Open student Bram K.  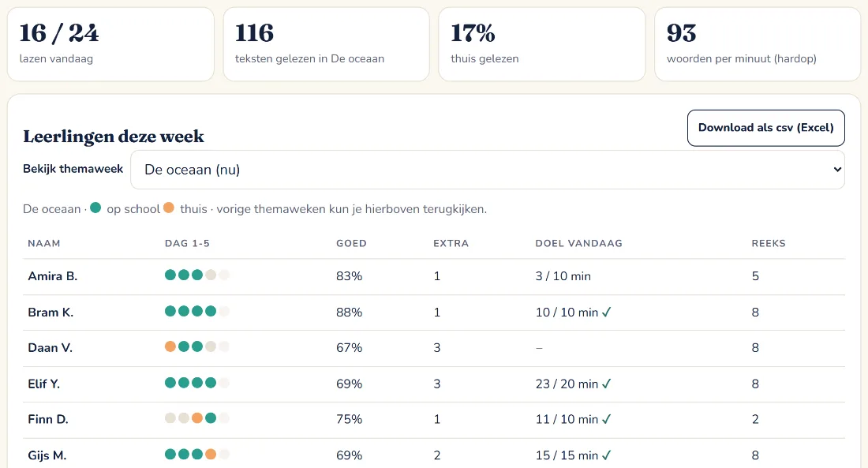click(51, 313)
